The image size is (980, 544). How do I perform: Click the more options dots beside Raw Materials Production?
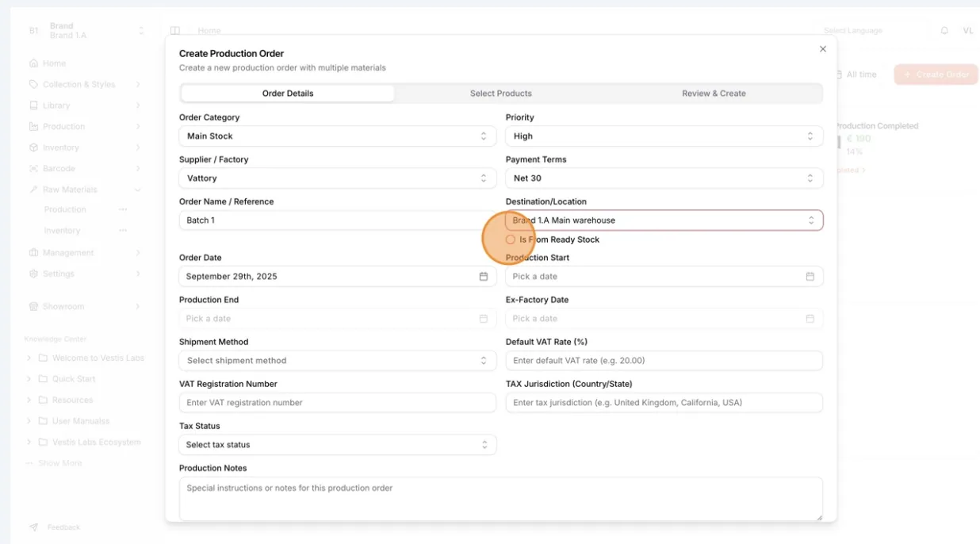tap(123, 209)
